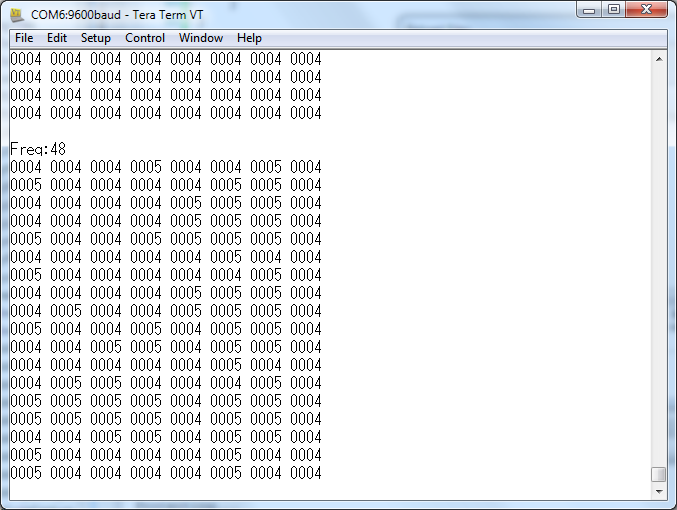Click the scrollbar up arrow
Image resolution: width=677 pixels, height=510 pixels.
(x=658, y=58)
